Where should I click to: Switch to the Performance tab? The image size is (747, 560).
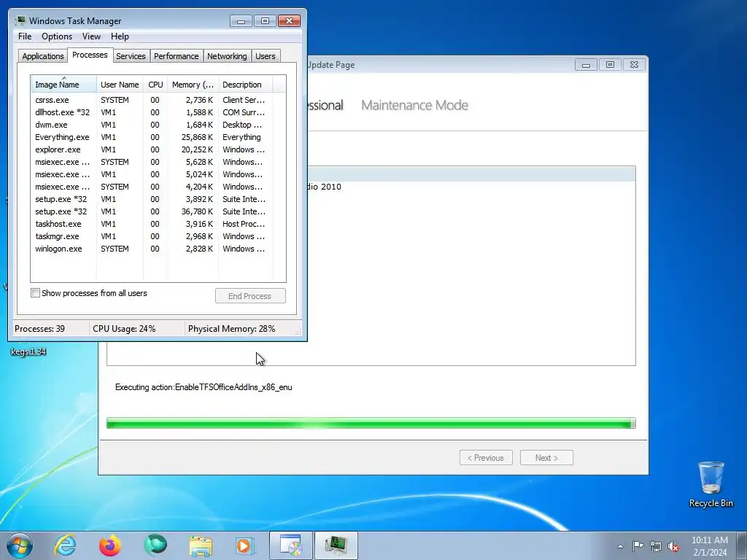(x=177, y=56)
